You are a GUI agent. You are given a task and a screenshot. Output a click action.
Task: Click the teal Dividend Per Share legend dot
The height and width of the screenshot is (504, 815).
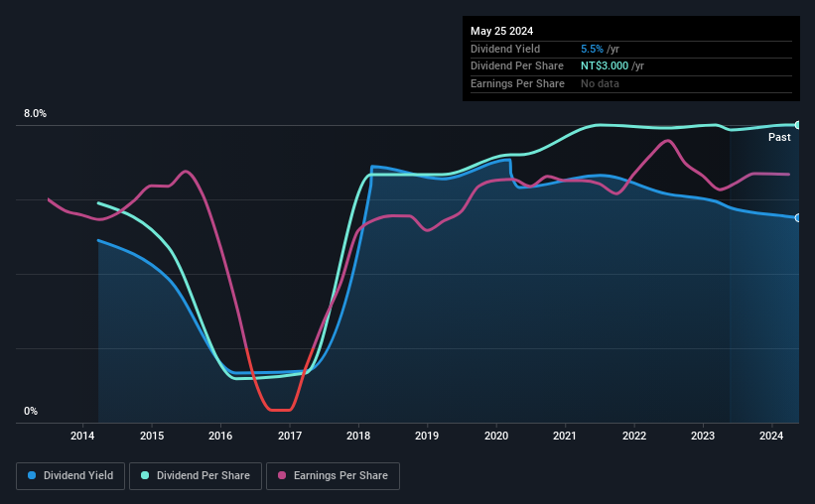(x=145, y=475)
